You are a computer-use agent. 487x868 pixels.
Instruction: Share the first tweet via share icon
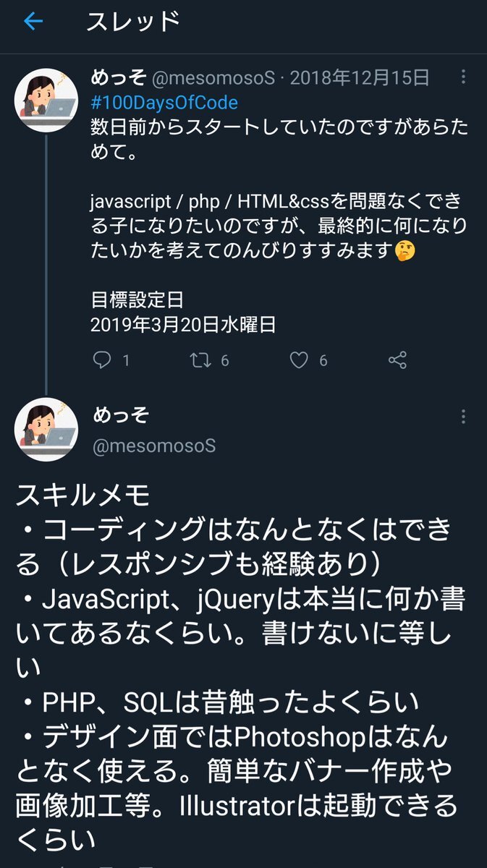click(397, 360)
